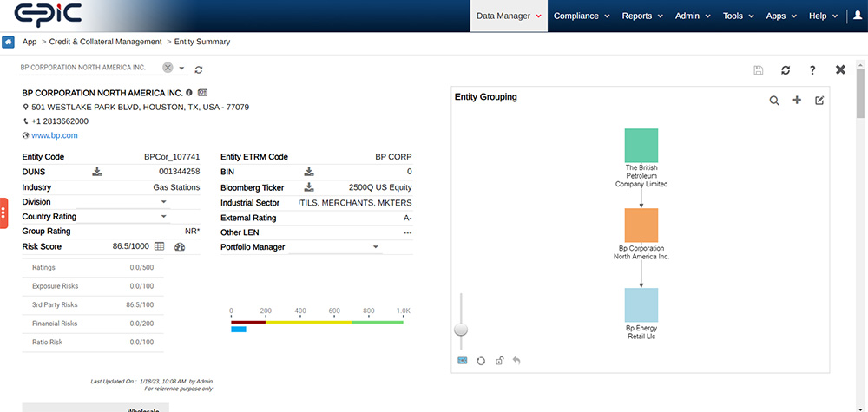Open the Data Manager menu
The height and width of the screenshot is (412, 868).
click(x=509, y=16)
